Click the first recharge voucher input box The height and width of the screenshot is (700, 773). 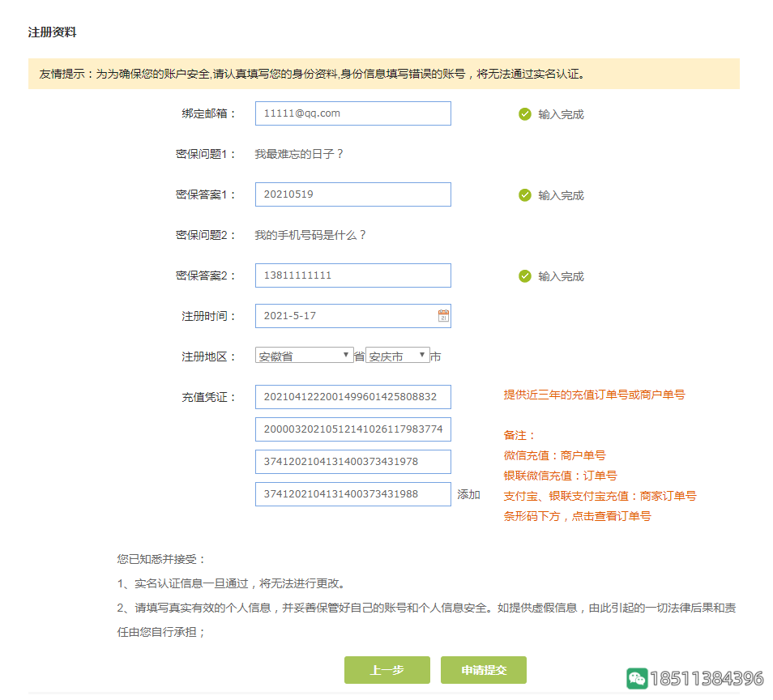click(x=352, y=397)
